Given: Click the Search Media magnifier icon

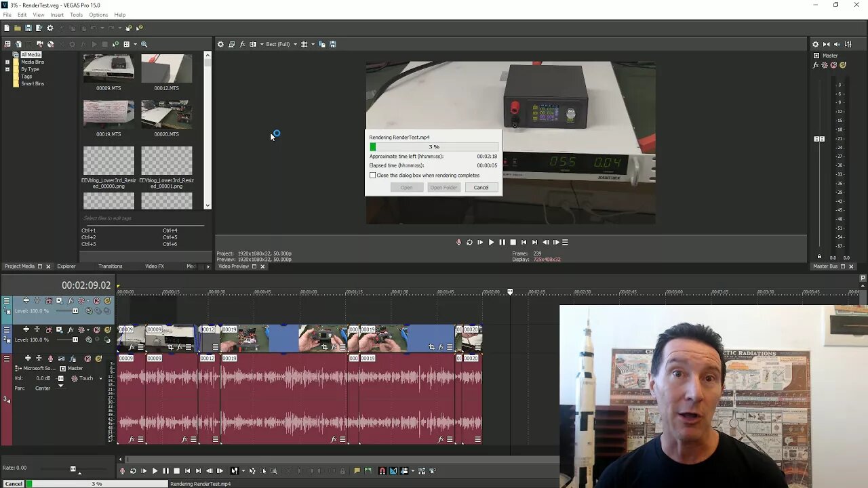Looking at the screenshot, I should click(144, 44).
